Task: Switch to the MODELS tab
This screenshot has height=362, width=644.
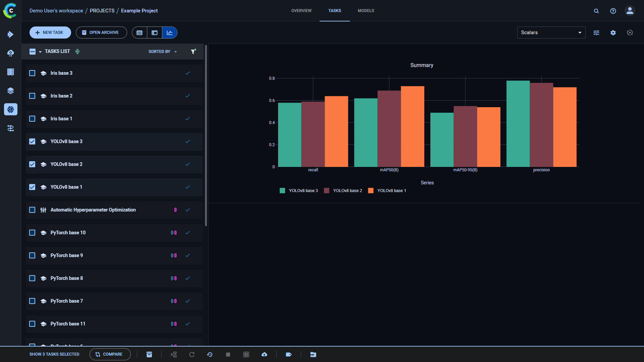Action: [x=366, y=11]
